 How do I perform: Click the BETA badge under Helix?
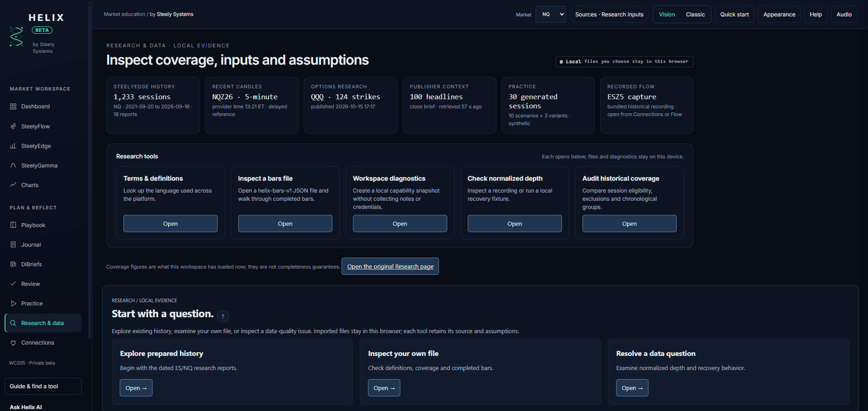42,30
